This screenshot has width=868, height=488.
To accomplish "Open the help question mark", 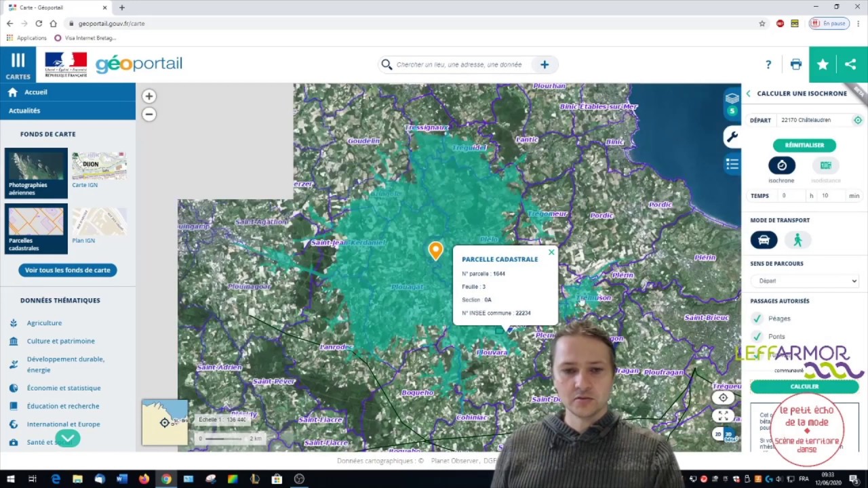I will (x=768, y=64).
